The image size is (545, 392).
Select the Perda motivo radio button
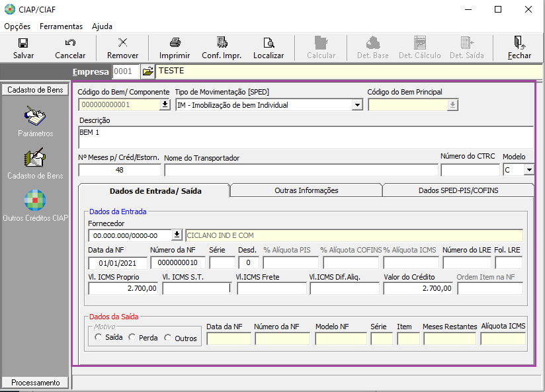click(x=132, y=337)
